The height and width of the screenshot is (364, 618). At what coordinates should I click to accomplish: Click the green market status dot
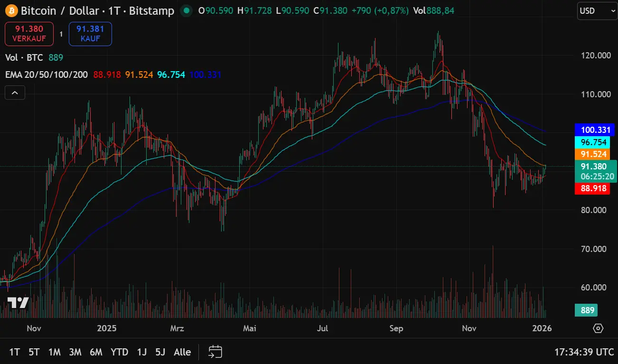click(187, 10)
